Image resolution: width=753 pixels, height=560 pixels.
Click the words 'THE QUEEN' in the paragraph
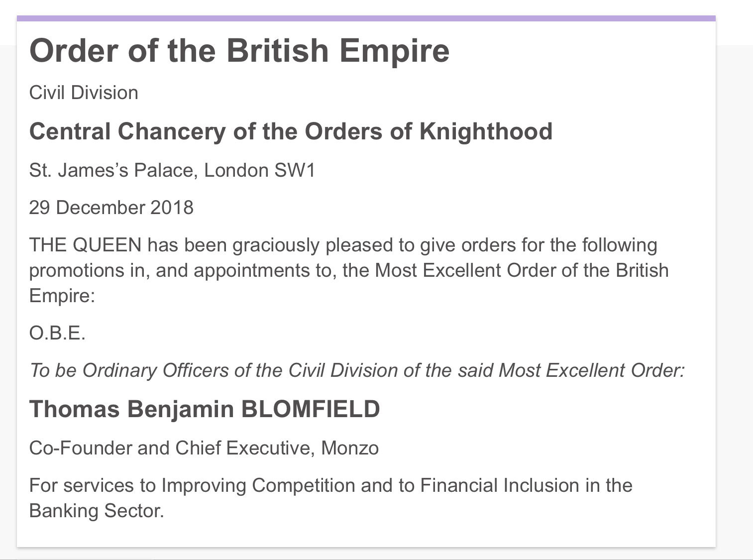(x=86, y=245)
